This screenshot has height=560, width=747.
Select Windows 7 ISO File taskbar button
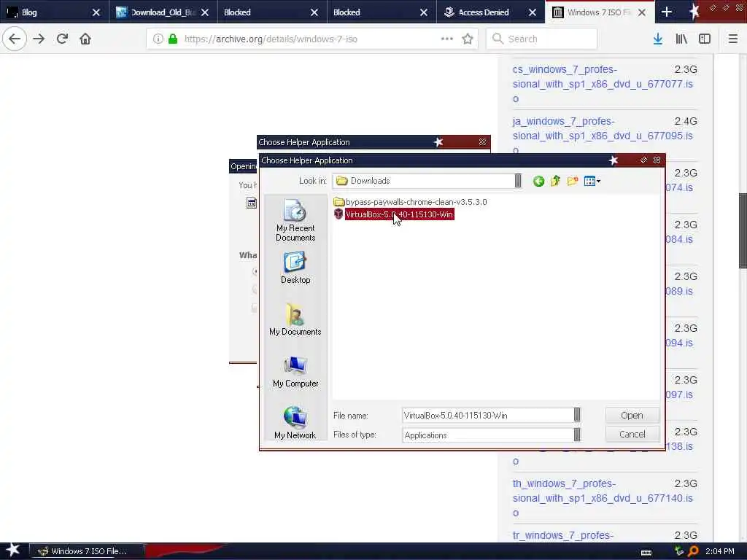click(87, 551)
